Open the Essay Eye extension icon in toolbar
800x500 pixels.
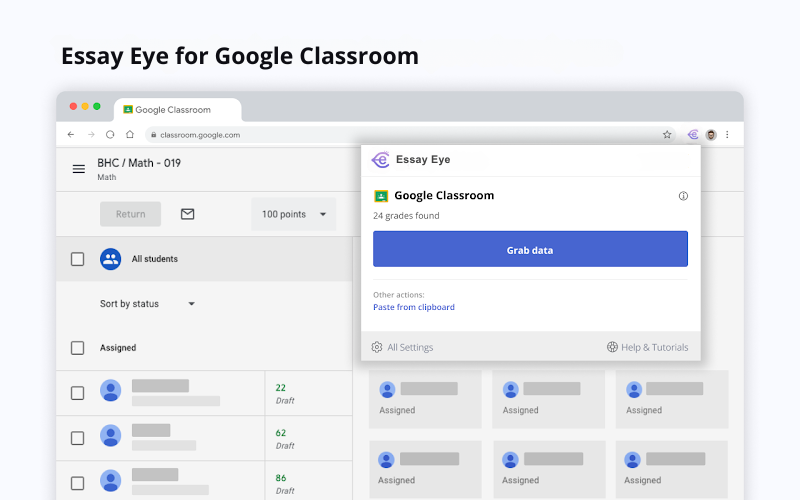pyautogui.click(x=692, y=135)
